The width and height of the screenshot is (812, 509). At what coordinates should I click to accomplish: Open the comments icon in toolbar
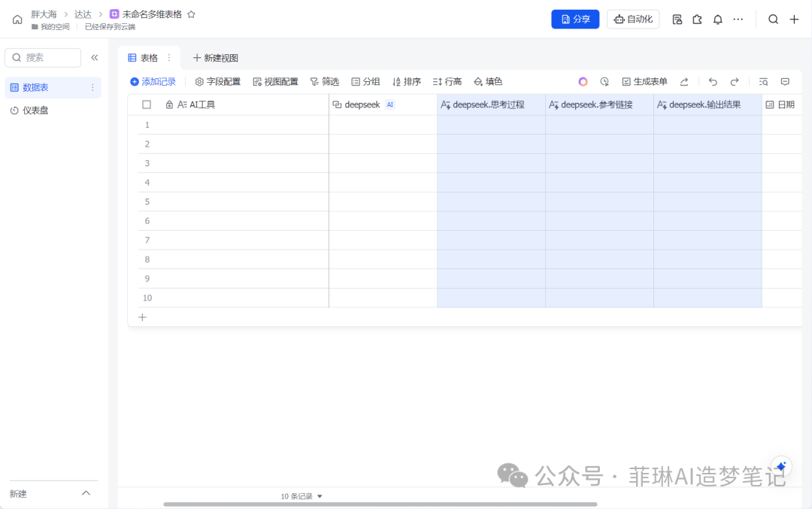click(x=785, y=82)
